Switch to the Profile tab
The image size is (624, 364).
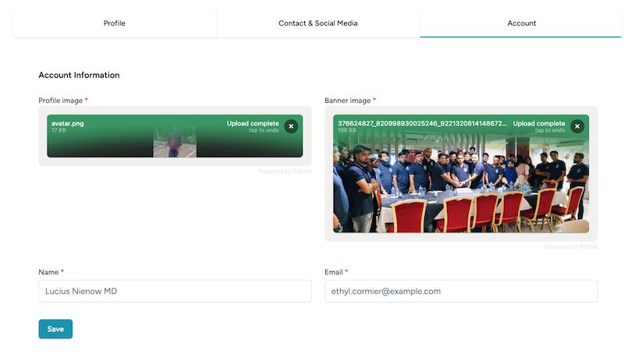115,23
